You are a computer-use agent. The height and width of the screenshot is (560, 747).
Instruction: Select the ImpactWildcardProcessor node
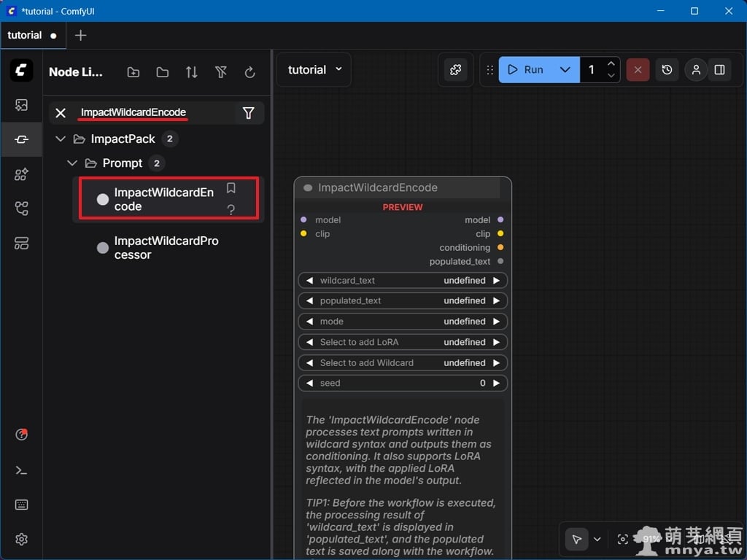[166, 248]
